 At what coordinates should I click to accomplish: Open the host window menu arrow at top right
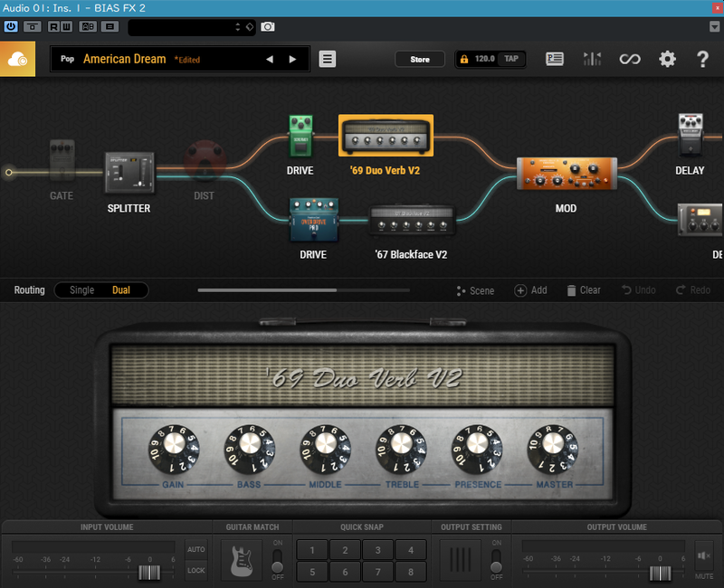coord(714,27)
